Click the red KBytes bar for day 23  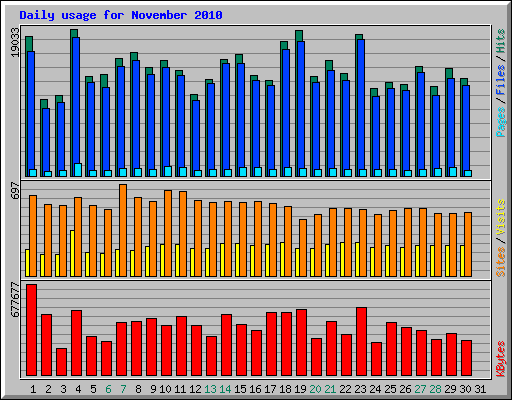[x=362, y=342]
